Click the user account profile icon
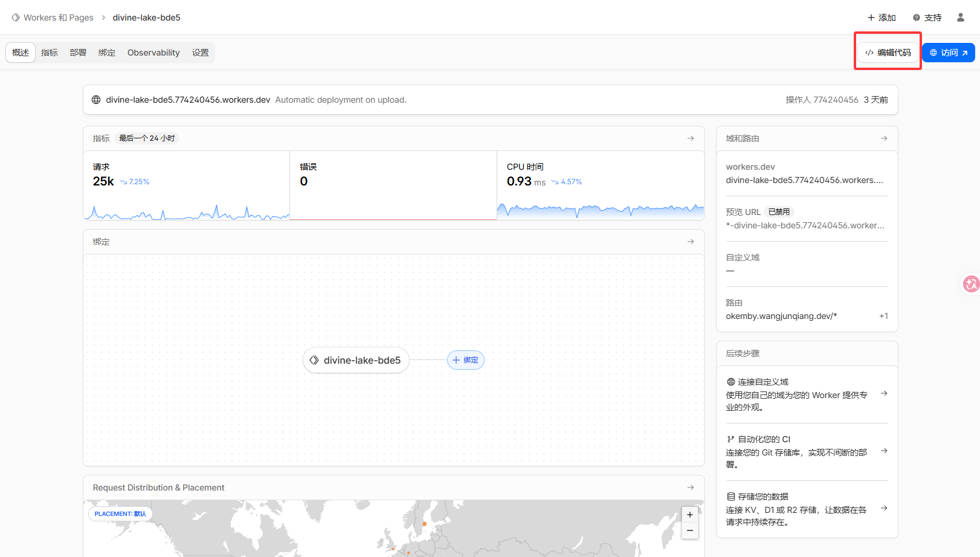The height and width of the screenshot is (557, 980). click(960, 18)
